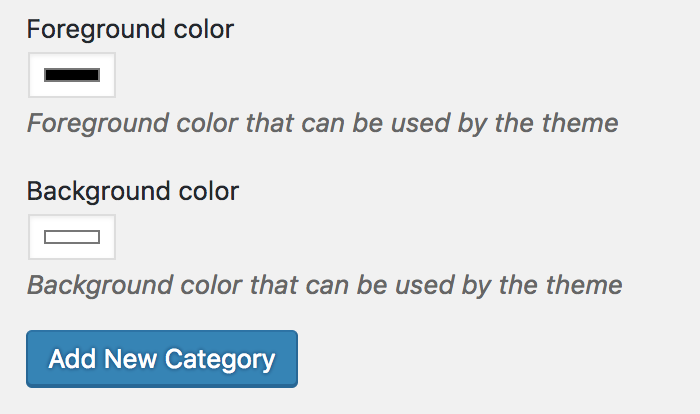Click the italic hint below the background swatch
The height and width of the screenshot is (414, 700).
[324, 285]
